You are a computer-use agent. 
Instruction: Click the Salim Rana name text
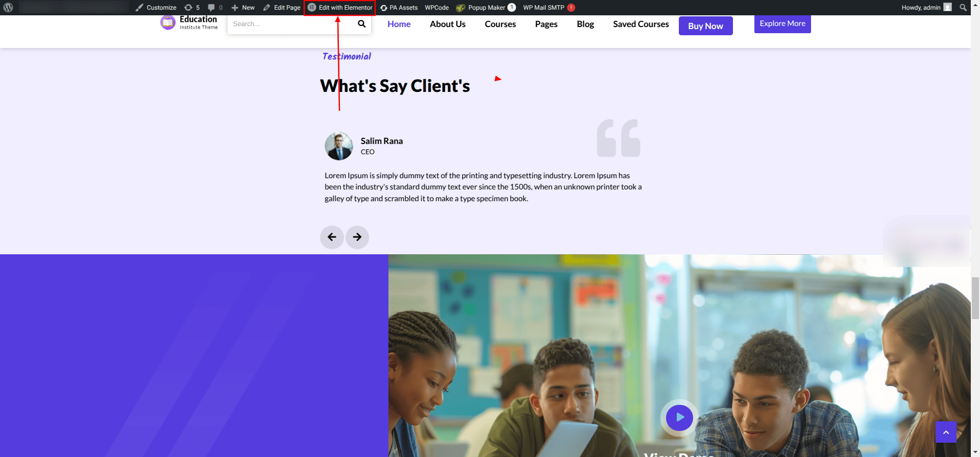pos(382,141)
